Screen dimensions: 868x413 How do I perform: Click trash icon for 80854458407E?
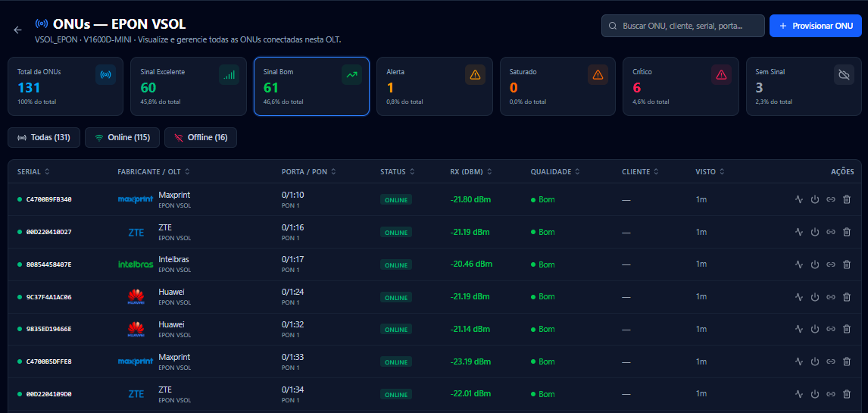click(x=846, y=264)
